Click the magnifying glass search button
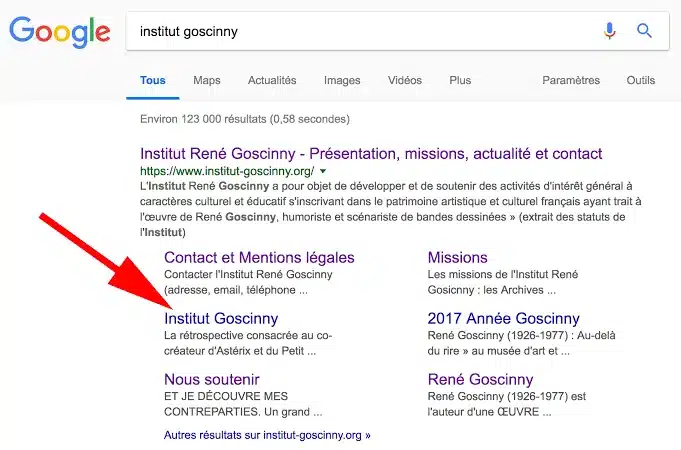The width and height of the screenshot is (681, 450). 644,31
